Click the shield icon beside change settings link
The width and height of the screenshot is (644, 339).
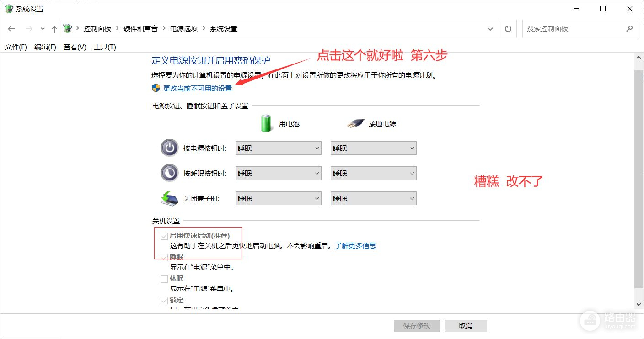pyautogui.click(x=156, y=88)
